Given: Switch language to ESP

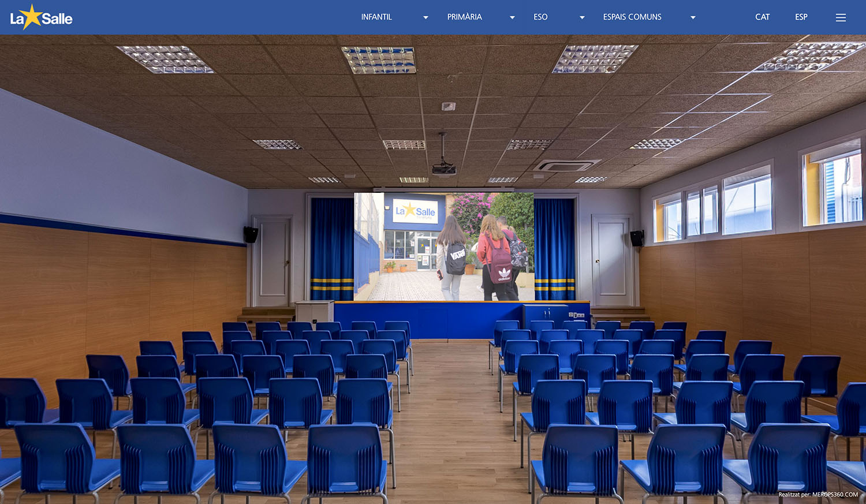Looking at the screenshot, I should [x=801, y=17].
